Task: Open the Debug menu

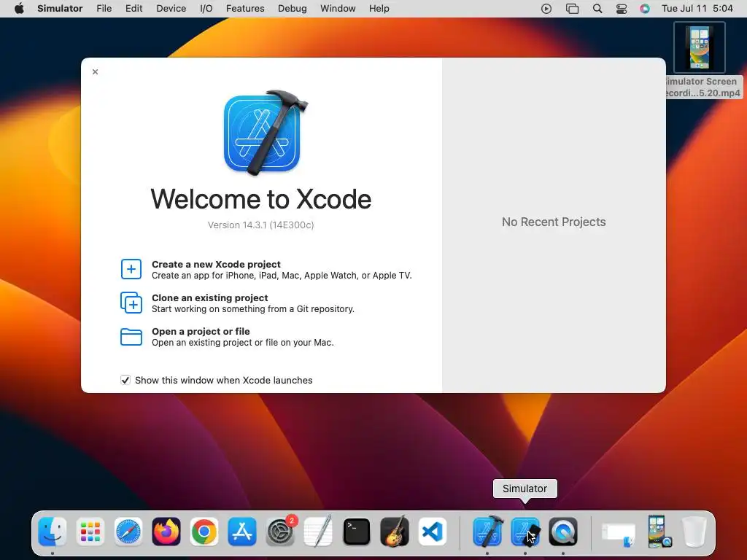Action: pos(292,9)
